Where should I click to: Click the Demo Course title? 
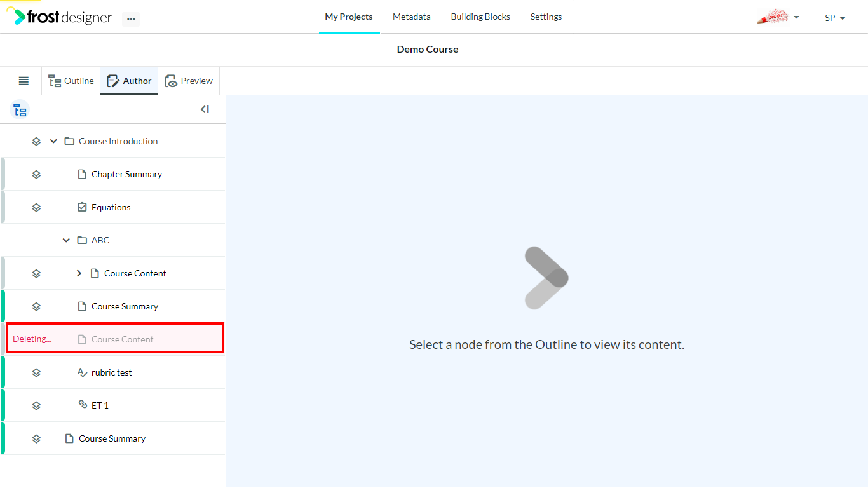pyautogui.click(x=428, y=49)
